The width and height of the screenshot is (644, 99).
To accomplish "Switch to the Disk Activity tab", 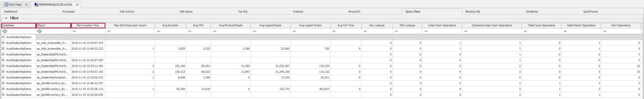I will click(x=127, y=12).
